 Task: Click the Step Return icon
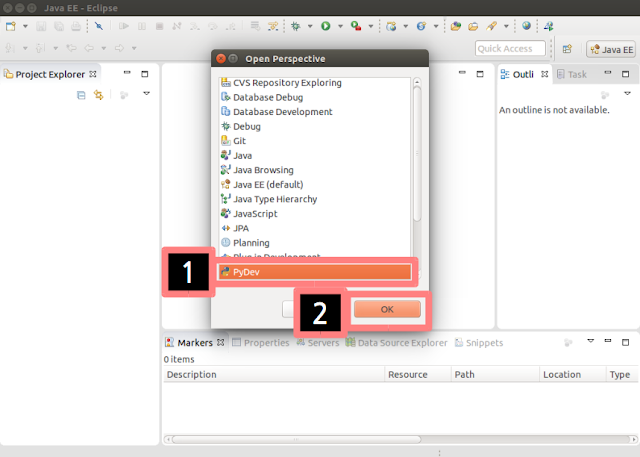coord(231,27)
